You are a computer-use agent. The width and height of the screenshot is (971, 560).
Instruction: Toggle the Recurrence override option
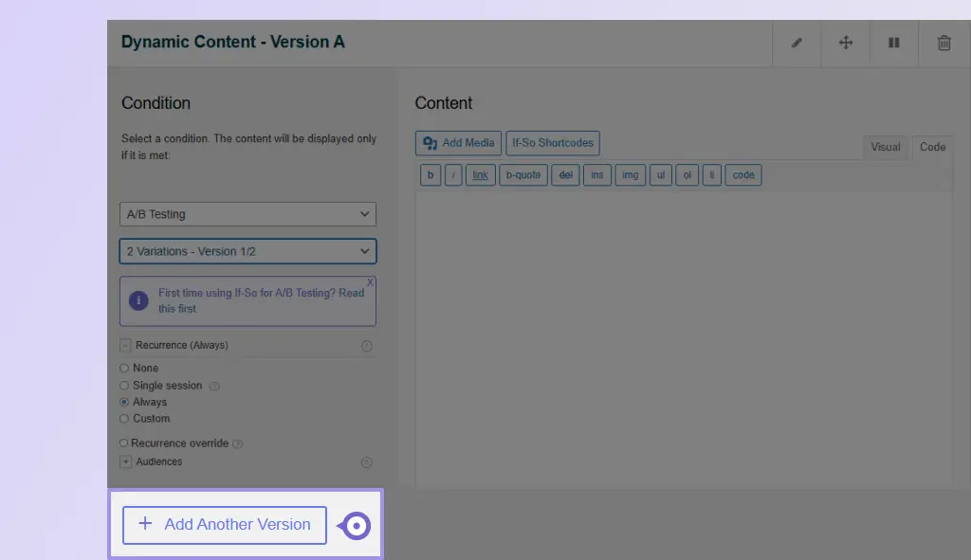124,443
